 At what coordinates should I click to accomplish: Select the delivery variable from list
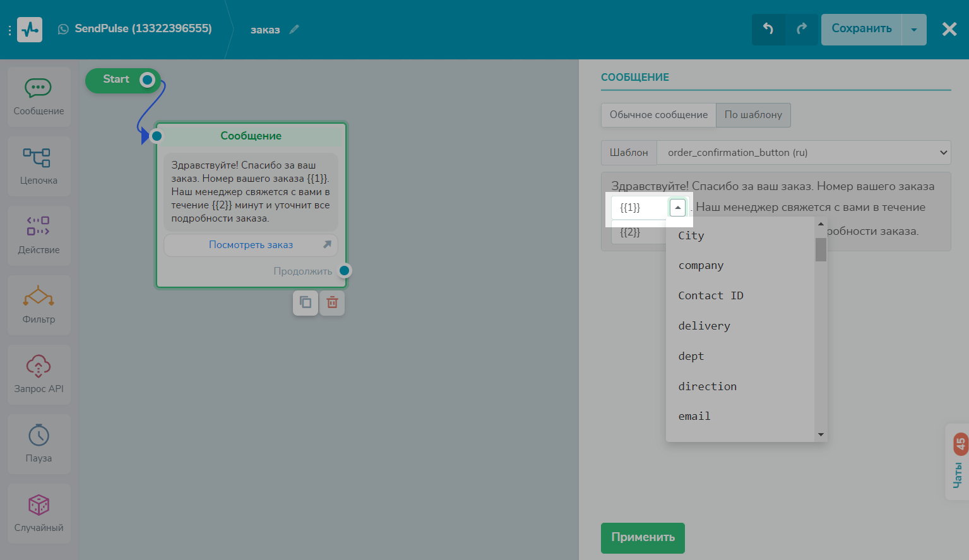(x=704, y=326)
